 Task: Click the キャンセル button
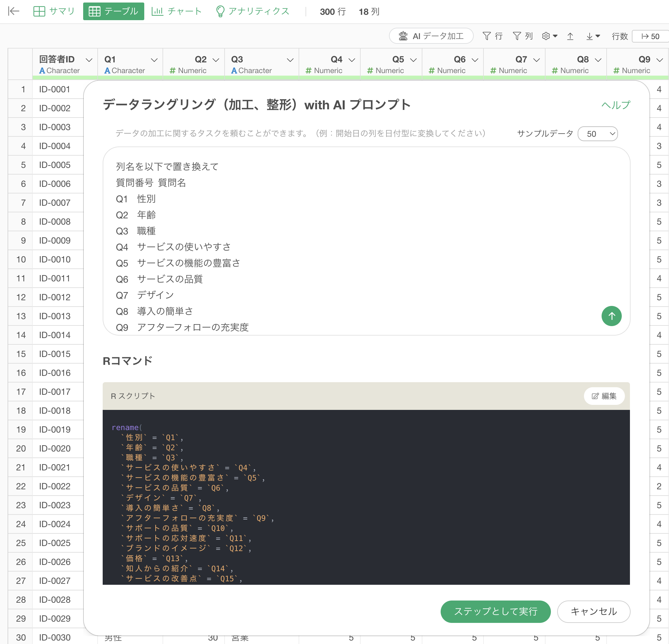coord(594,611)
